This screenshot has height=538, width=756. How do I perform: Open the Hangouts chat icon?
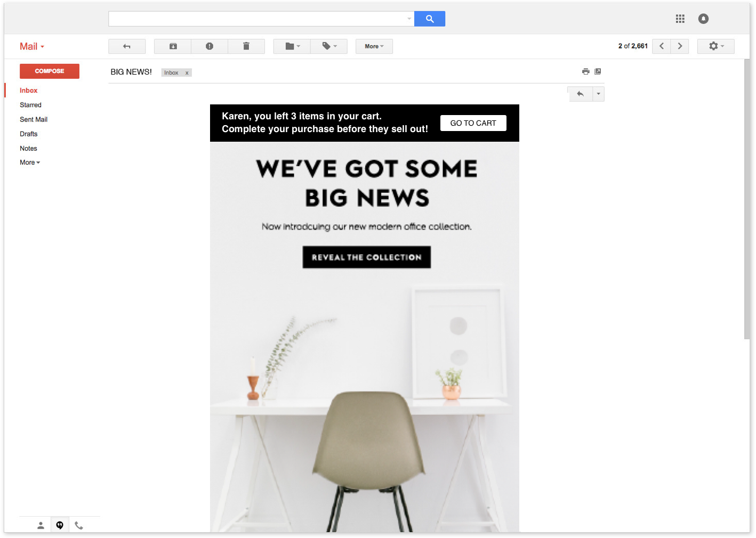[x=60, y=525]
